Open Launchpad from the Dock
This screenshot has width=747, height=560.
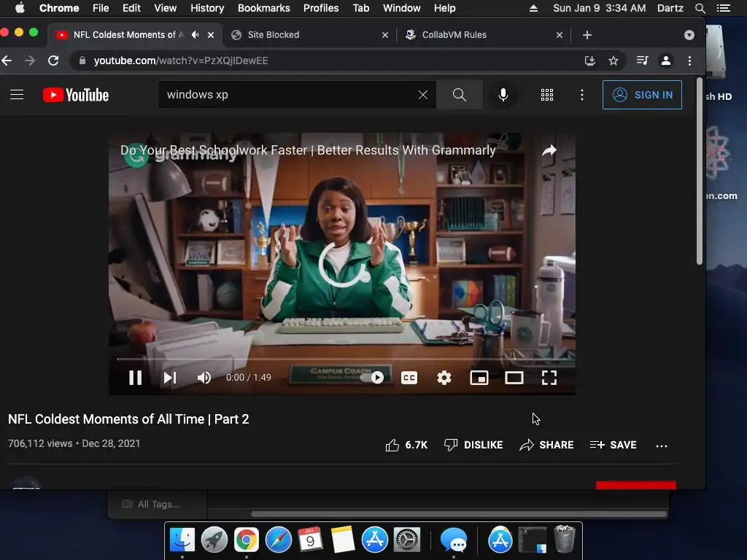(x=214, y=540)
